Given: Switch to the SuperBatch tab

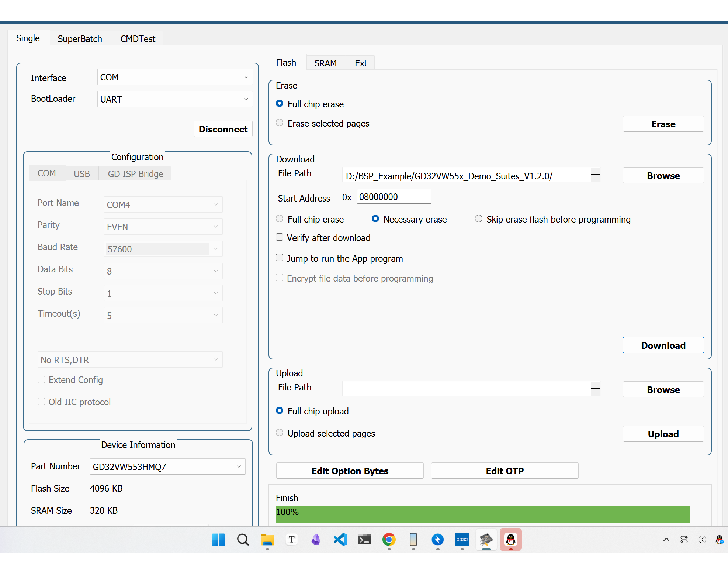Looking at the screenshot, I should (x=80, y=39).
